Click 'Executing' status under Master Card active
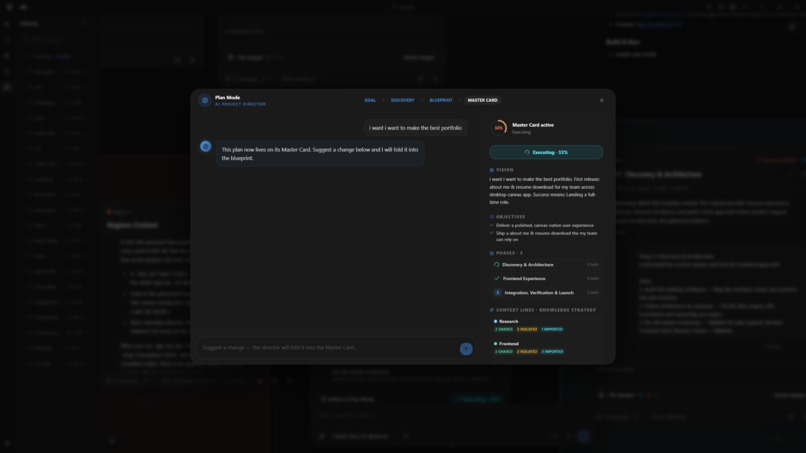 point(521,132)
